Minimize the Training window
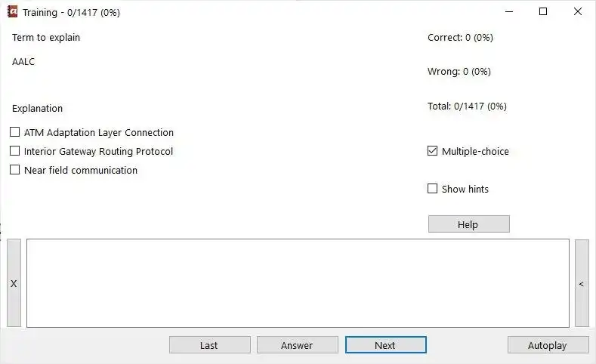Image resolution: width=596 pixels, height=364 pixels. (508, 12)
